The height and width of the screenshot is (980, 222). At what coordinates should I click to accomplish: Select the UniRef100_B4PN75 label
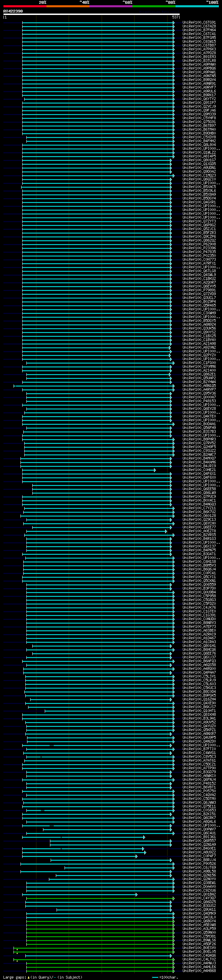tap(199, 550)
